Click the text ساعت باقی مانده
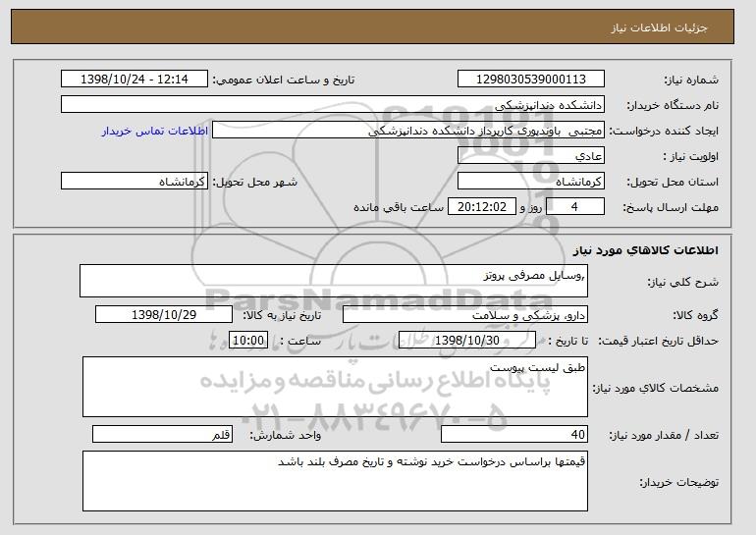756x535 pixels. [399, 207]
